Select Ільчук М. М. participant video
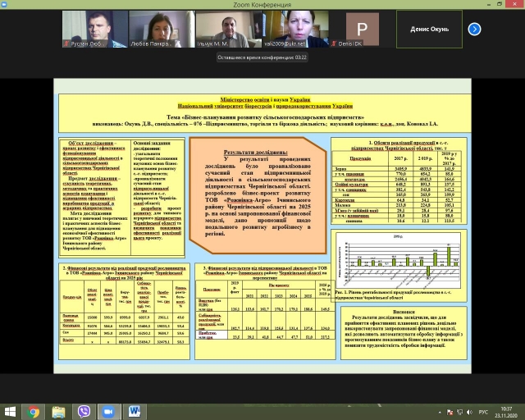Screen dimensions: 525x420 [x=229, y=29]
